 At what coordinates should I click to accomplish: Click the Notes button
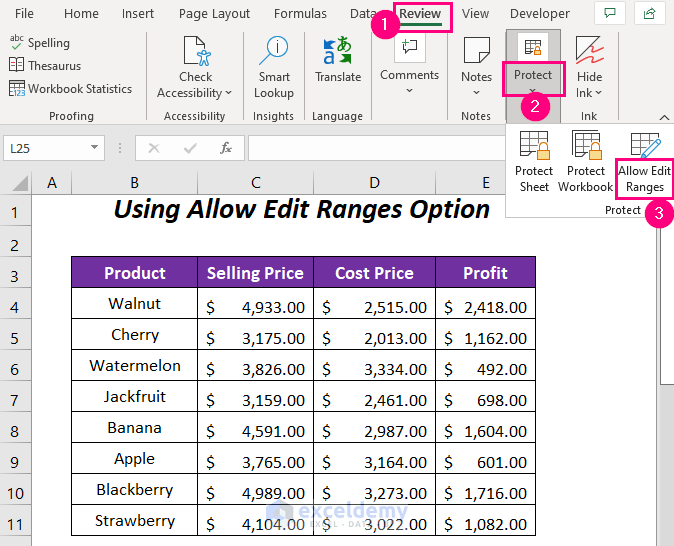pyautogui.click(x=476, y=58)
